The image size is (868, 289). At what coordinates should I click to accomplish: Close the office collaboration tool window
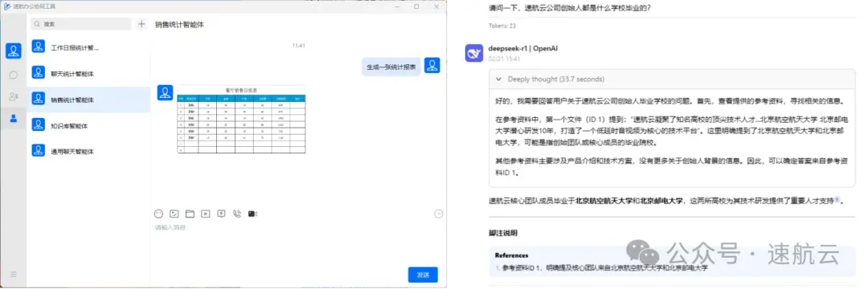coord(436,6)
